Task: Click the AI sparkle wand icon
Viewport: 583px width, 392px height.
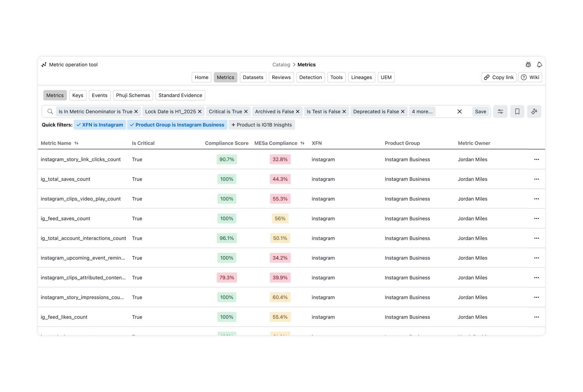Action: 534,112
